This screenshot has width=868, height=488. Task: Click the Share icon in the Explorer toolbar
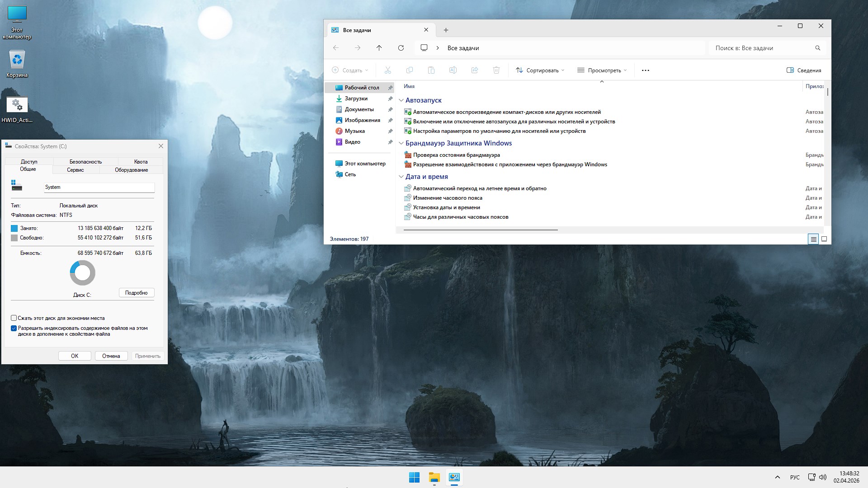[x=475, y=70]
